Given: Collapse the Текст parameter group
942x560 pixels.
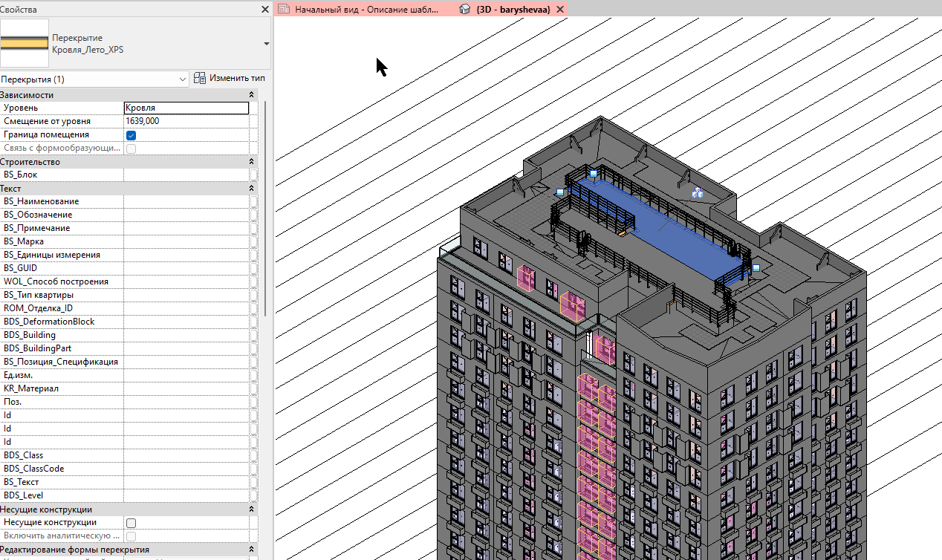Looking at the screenshot, I should tap(251, 189).
